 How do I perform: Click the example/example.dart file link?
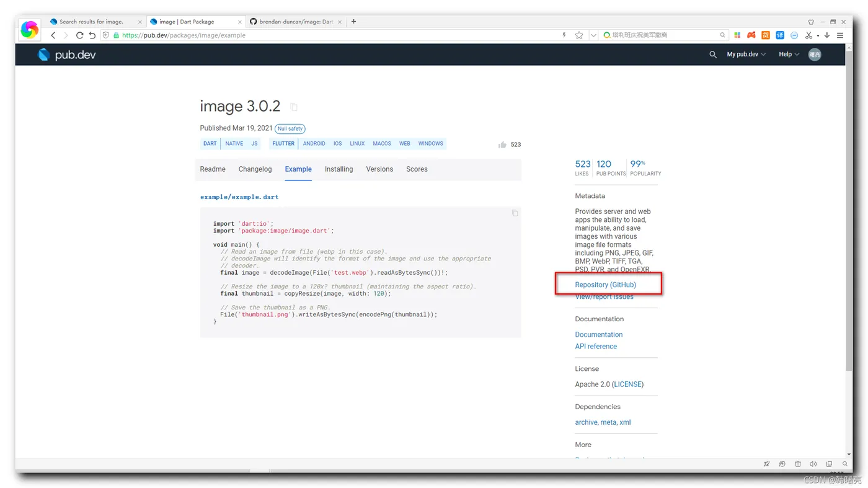pos(239,197)
